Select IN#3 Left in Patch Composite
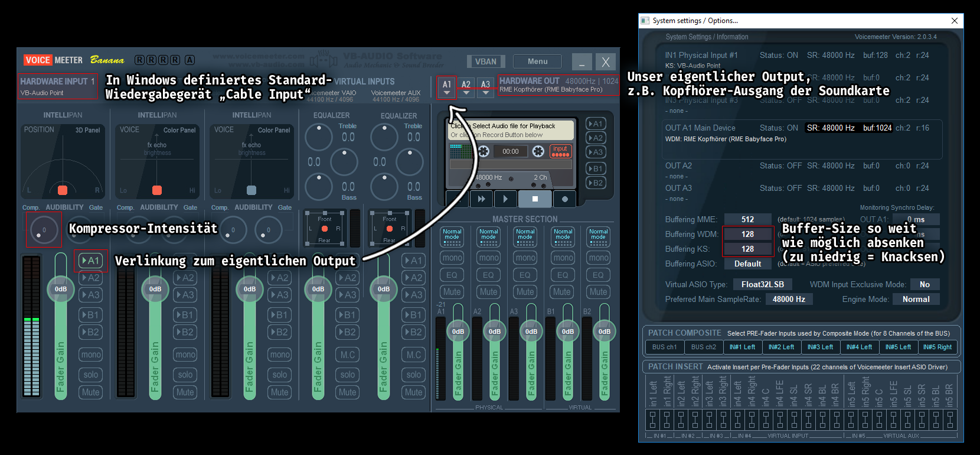Viewport: 980px width, 455px height. pyautogui.click(x=821, y=347)
